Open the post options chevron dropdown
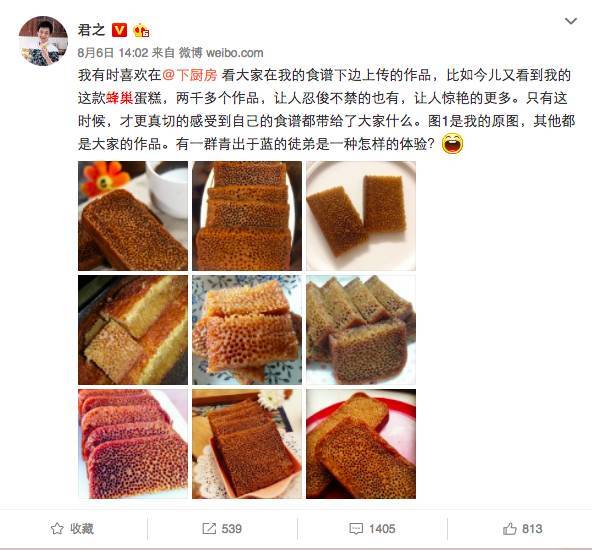This screenshot has width=592, height=550. (x=570, y=21)
